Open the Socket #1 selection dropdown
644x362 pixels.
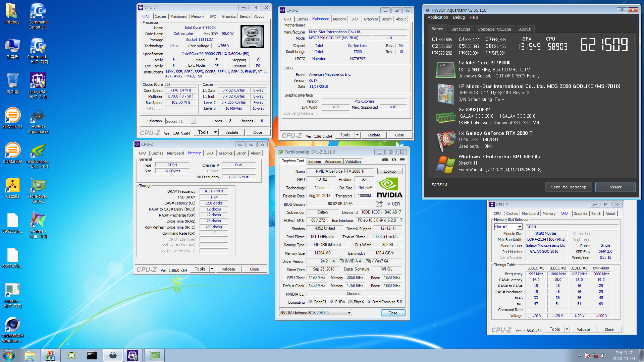click(180, 121)
